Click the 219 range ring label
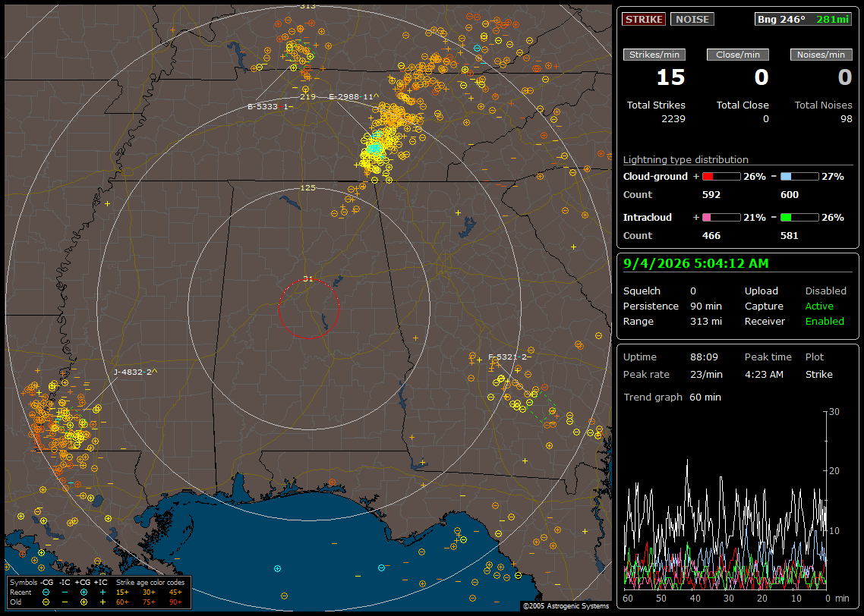 [x=308, y=97]
